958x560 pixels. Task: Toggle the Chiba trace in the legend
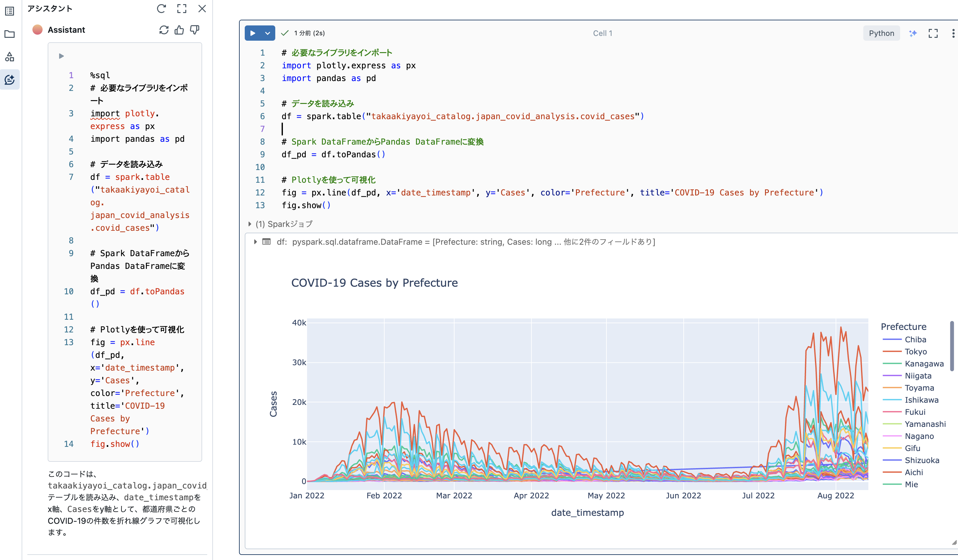915,339
